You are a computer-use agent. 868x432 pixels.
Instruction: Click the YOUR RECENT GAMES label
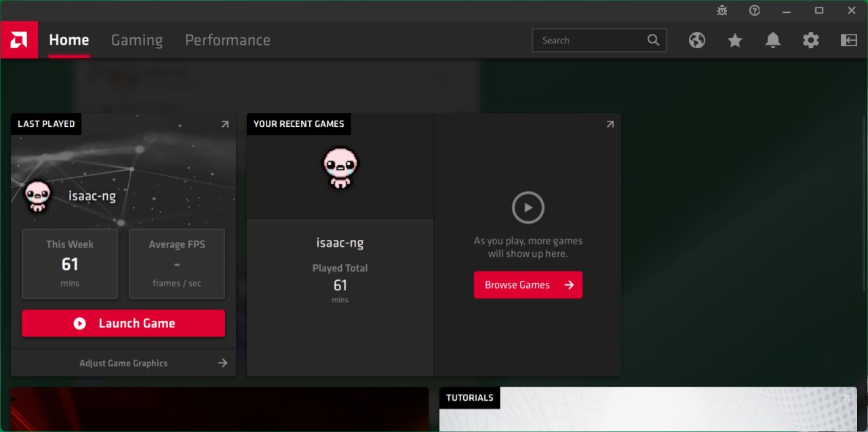tap(299, 124)
